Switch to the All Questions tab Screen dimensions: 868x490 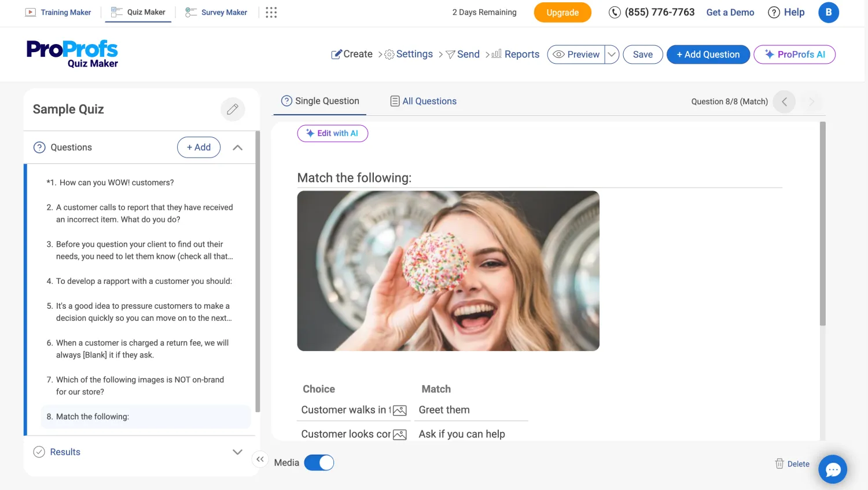[x=423, y=101]
